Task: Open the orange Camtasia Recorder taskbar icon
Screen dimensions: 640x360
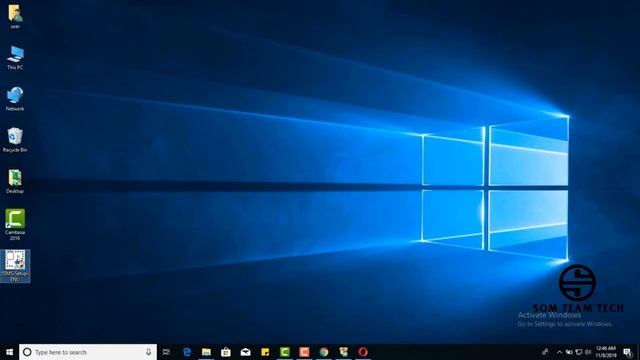Action: coord(304,352)
